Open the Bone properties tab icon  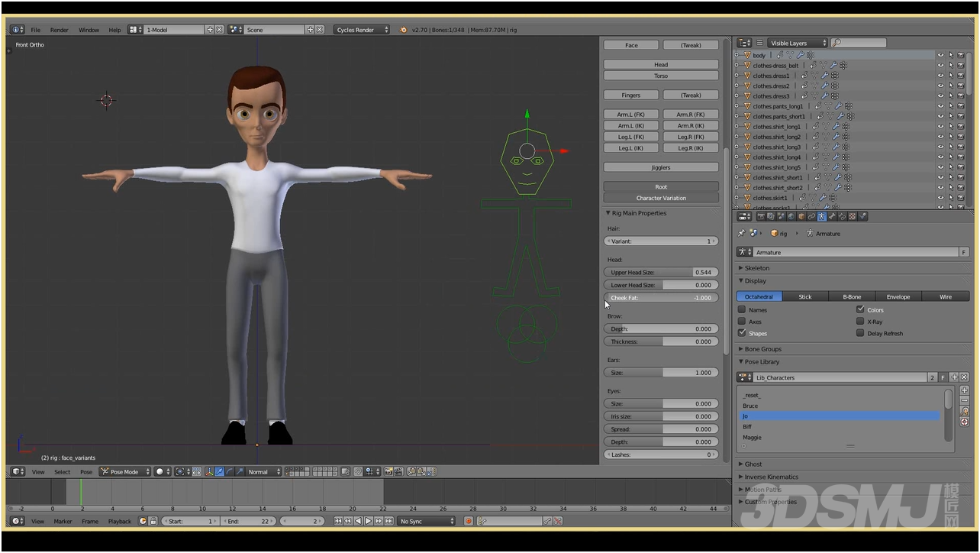tap(833, 216)
